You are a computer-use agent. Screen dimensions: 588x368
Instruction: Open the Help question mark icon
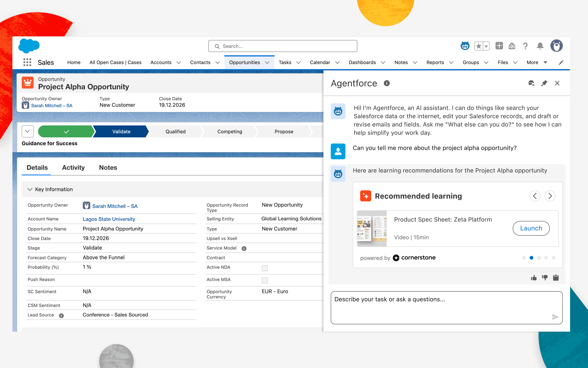point(525,46)
